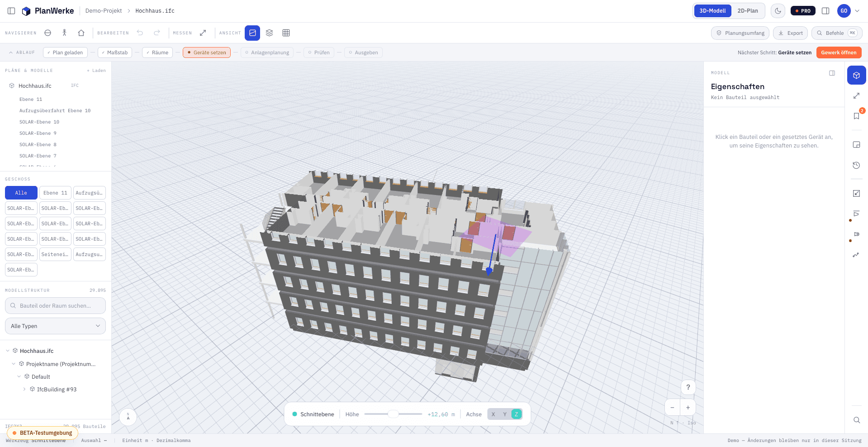Image resolution: width=868 pixels, height=447 pixels.
Task: Open the checklist icon in right rail
Action: pos(857,194)
